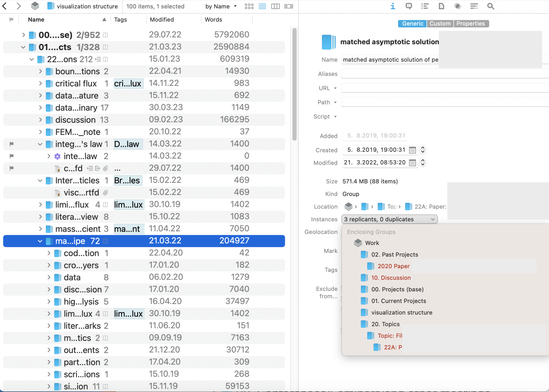Click the flag column header
549x392 pixels.
pyautogui.click(x=11, y=20)
